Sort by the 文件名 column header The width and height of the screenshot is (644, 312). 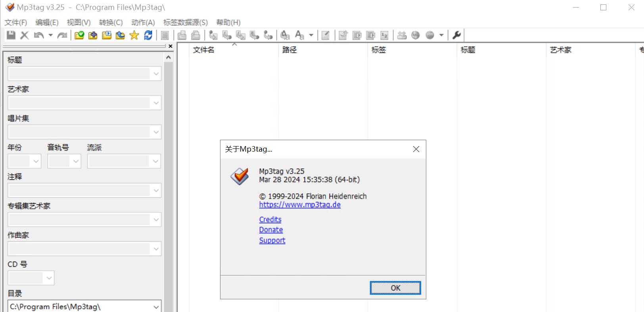pyautogui.click(x=234, y=50)
